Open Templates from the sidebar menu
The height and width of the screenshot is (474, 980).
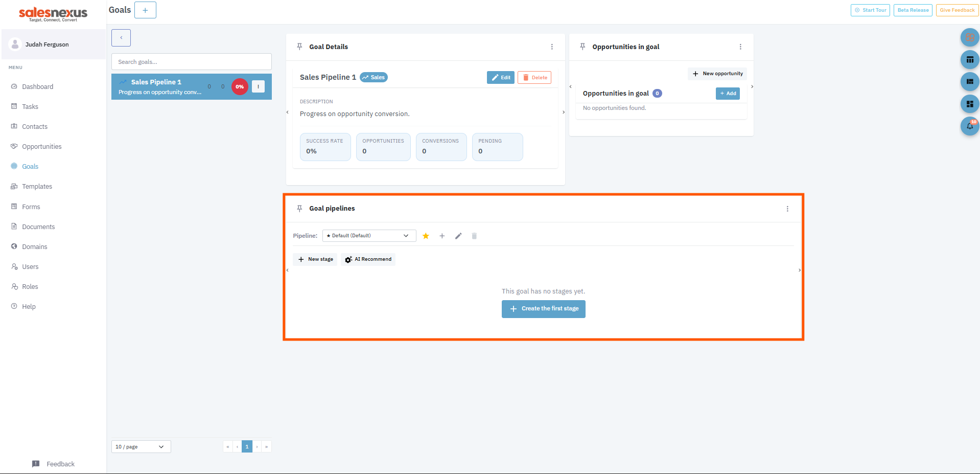[x=37, y=187]
